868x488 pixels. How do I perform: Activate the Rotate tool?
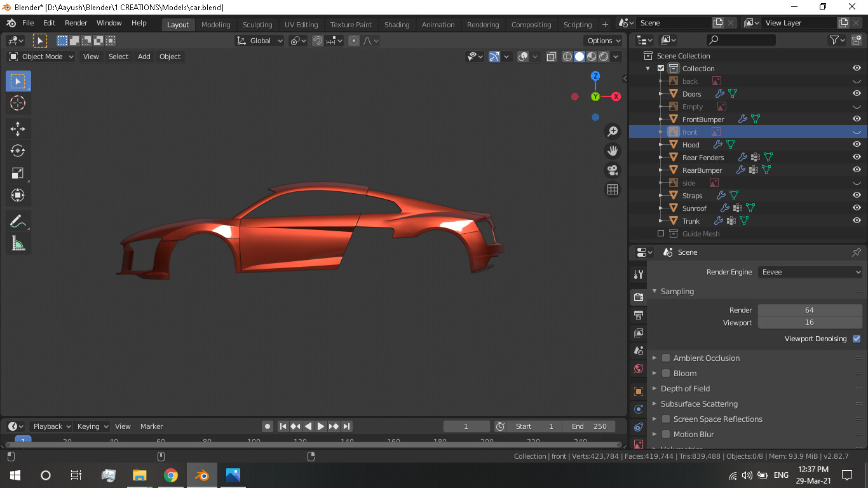18,150
